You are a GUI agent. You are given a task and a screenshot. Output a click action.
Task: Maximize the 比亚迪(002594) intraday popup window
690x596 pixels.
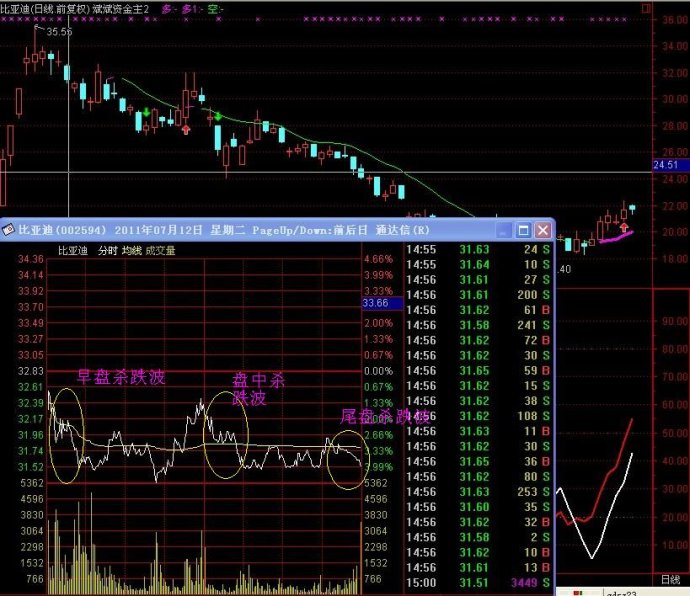pyautogui.click(x=523, y=230)
